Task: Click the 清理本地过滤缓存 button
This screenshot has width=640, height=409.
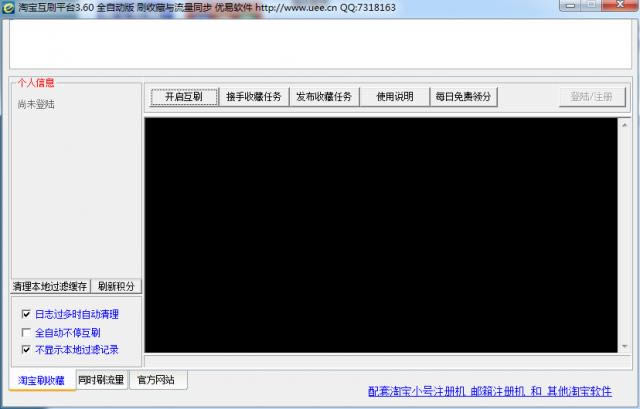Action: 51,286
